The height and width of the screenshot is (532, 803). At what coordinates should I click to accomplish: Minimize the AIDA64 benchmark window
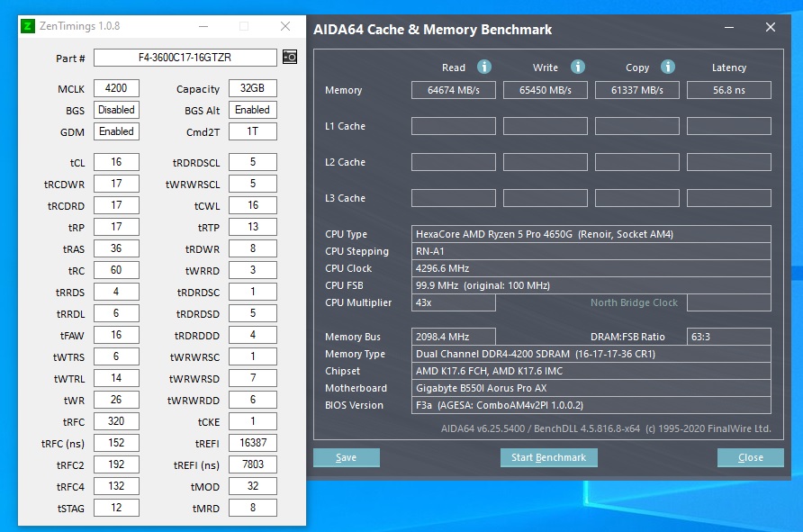click(729, 27)
